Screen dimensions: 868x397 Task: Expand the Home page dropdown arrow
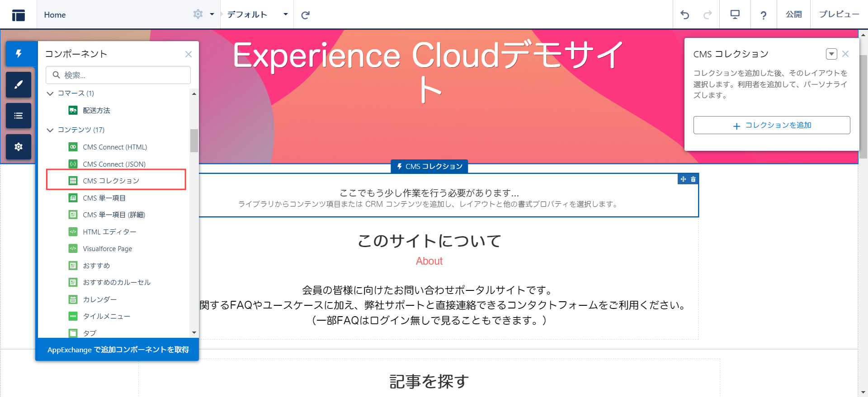point(212,14)
